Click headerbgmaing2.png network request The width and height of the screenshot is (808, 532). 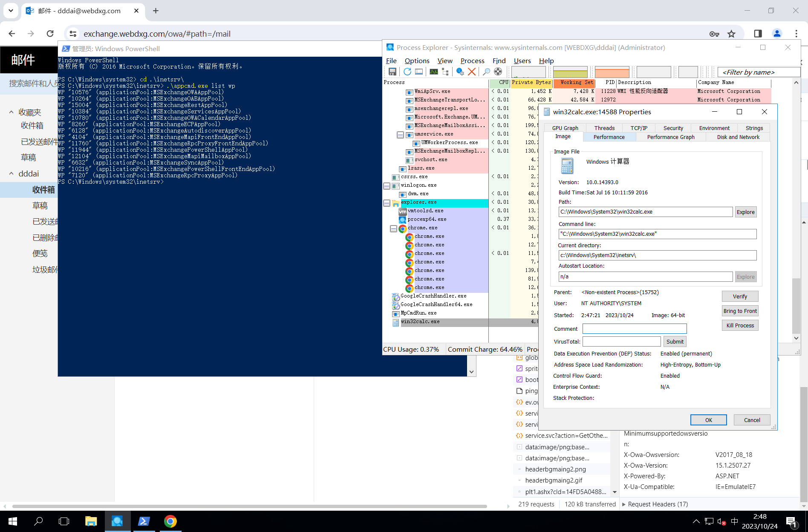[x=555, y=469]
